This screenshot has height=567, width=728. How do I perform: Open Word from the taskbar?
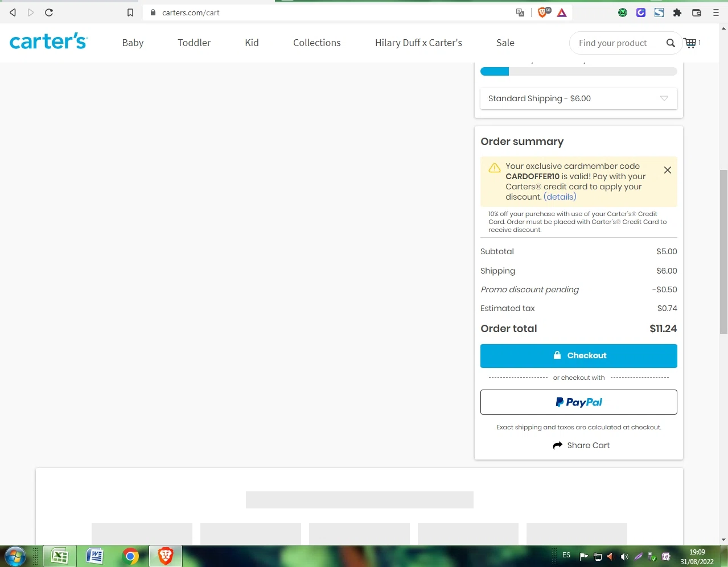point(94,556)
